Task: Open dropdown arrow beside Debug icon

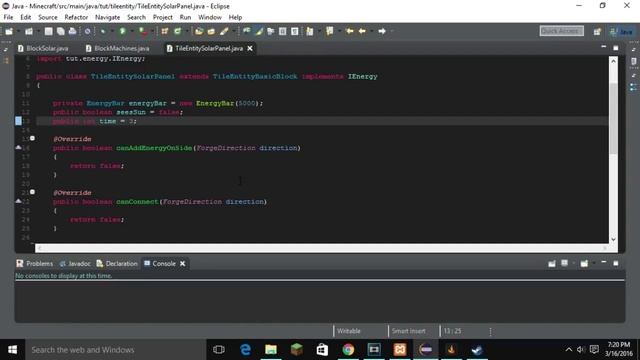Action: point(111,31)
